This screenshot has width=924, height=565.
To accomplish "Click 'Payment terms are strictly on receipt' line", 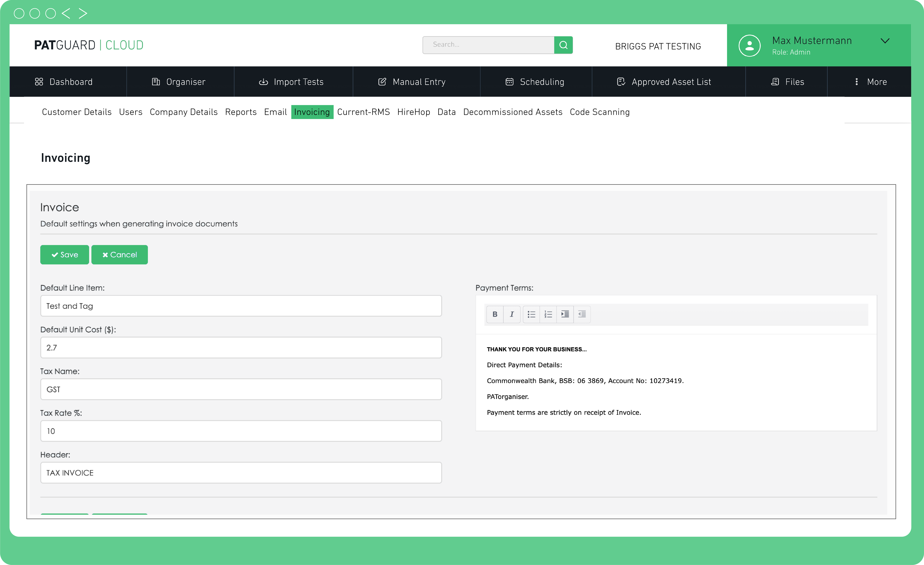I will (564, 412).
